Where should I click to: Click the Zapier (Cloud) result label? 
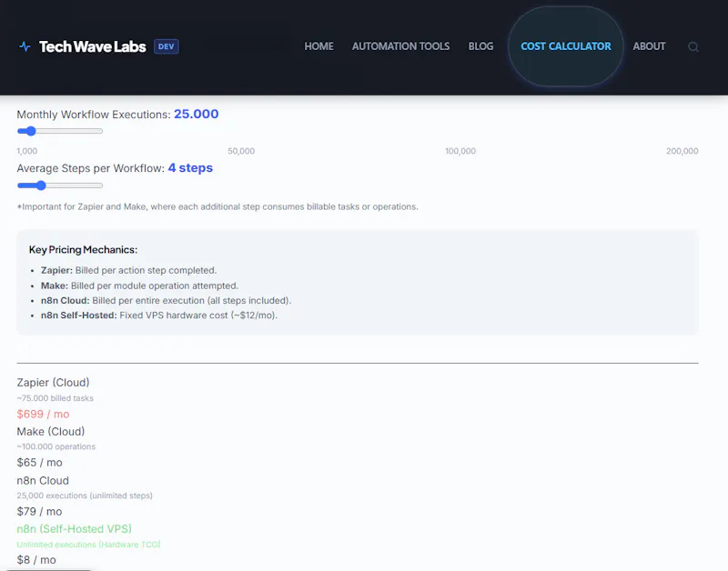pyautogui.click(x=53, y=383)
